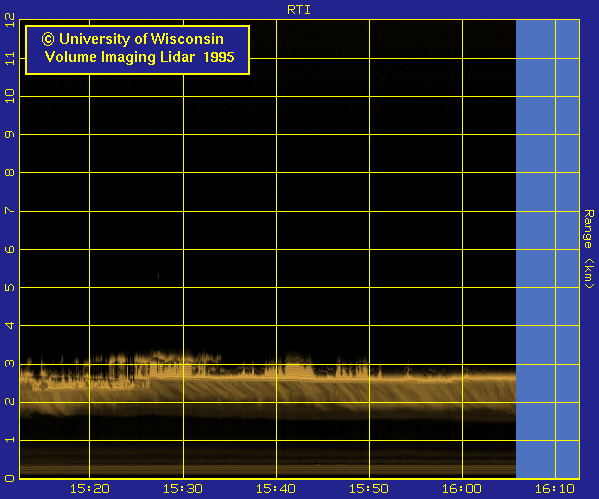The height and width of the screenshot is (499, 599).
Task: Click the University of Wisconsin copyright text
Action: coord(133,39)
